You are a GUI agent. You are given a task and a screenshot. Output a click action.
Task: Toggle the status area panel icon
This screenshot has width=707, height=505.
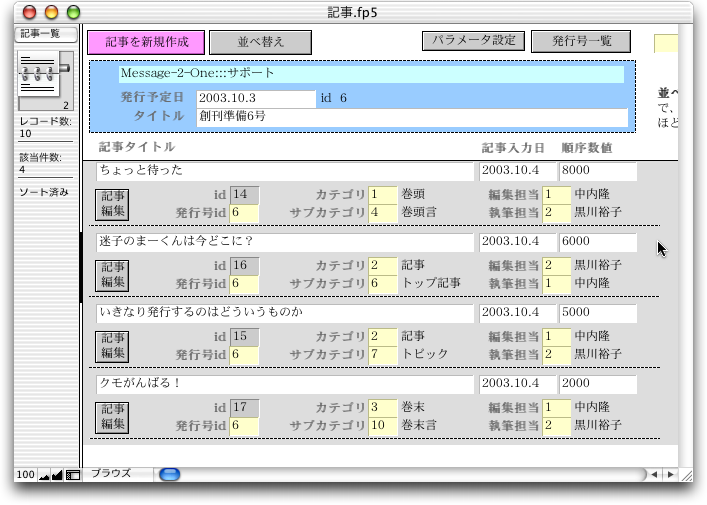click(x=72, y=474)
